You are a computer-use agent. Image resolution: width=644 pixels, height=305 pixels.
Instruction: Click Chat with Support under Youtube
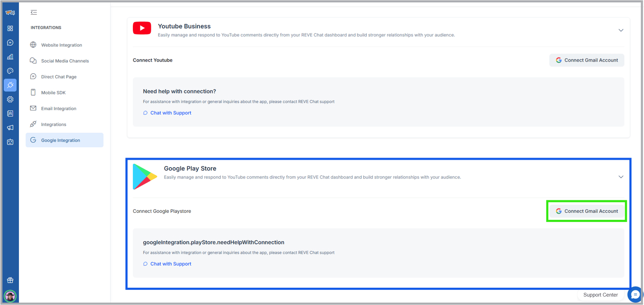click(170, 113)
